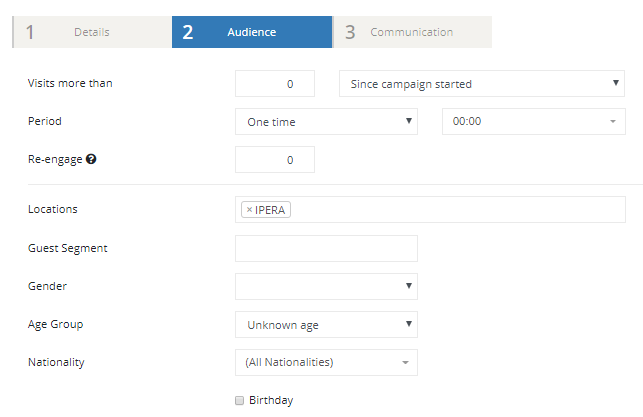Viewport: 643px width, 417px height.
Task: Open the Unknown age dropdown
Action: 326,324
